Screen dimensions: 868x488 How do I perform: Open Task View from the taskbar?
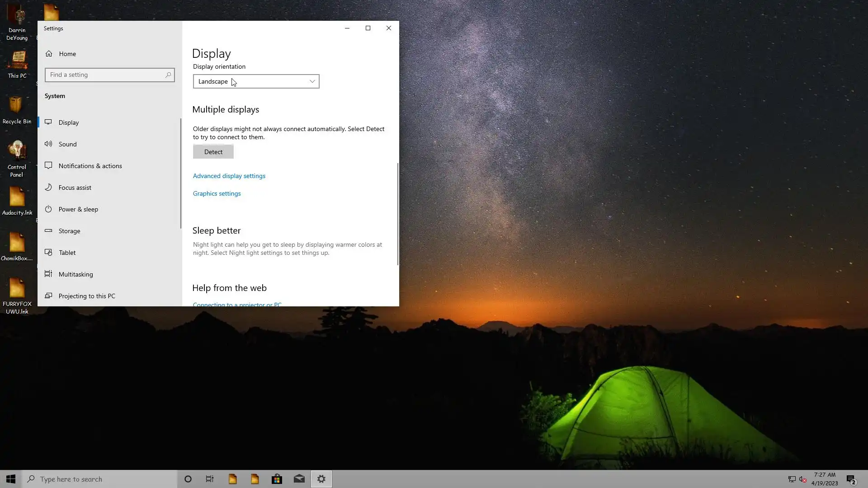(x=210, y=479)
